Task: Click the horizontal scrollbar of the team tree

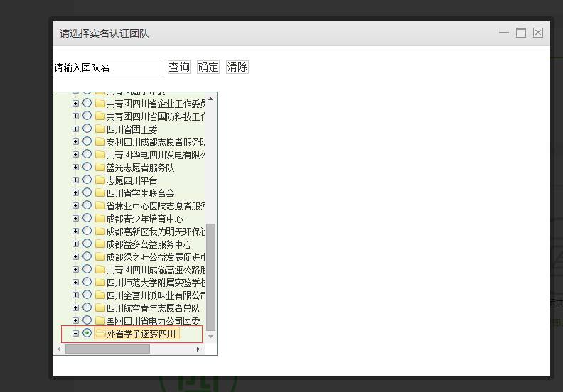Action: (x=107, y=349)
